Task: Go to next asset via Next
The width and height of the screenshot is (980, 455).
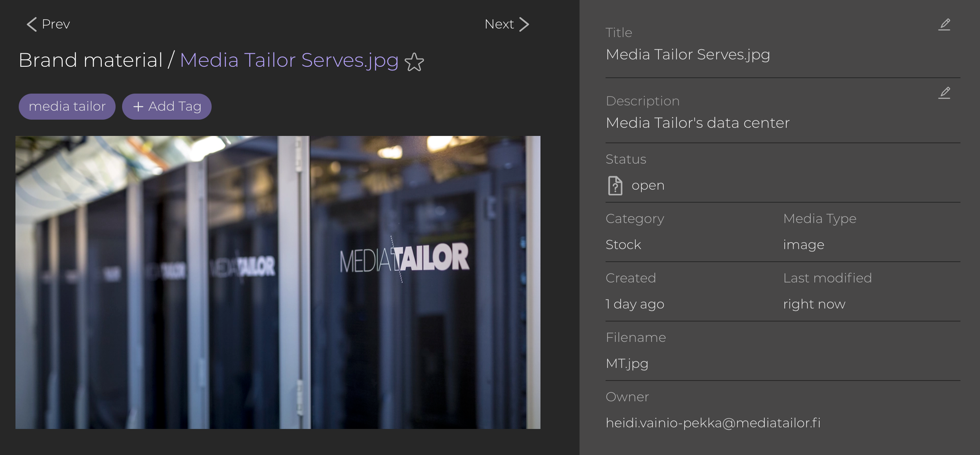Action: tap(499, 24)
